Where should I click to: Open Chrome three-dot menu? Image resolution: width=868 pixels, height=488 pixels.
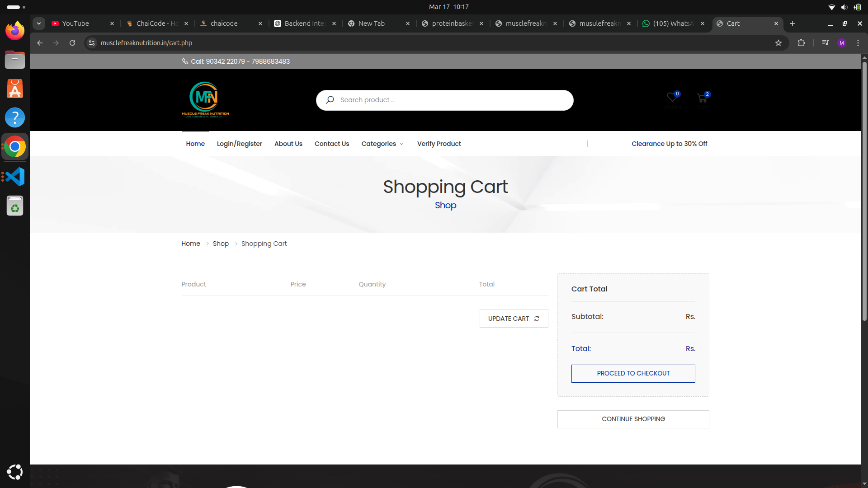858,43
